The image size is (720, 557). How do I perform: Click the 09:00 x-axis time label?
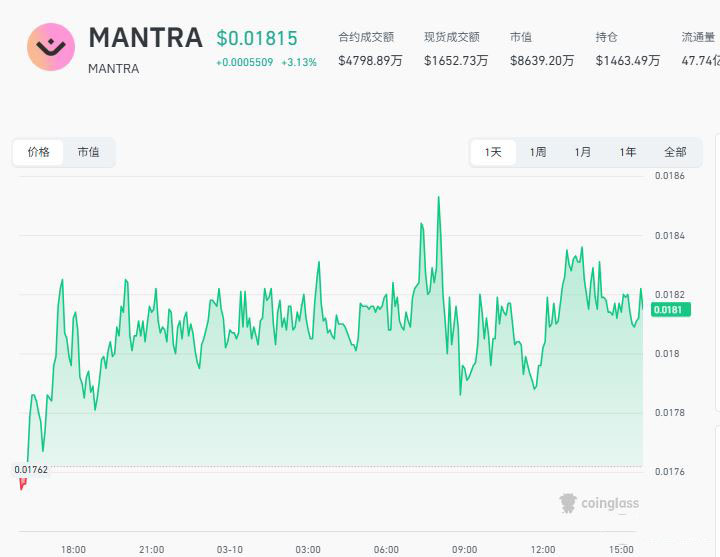click(x=464, y=550)
